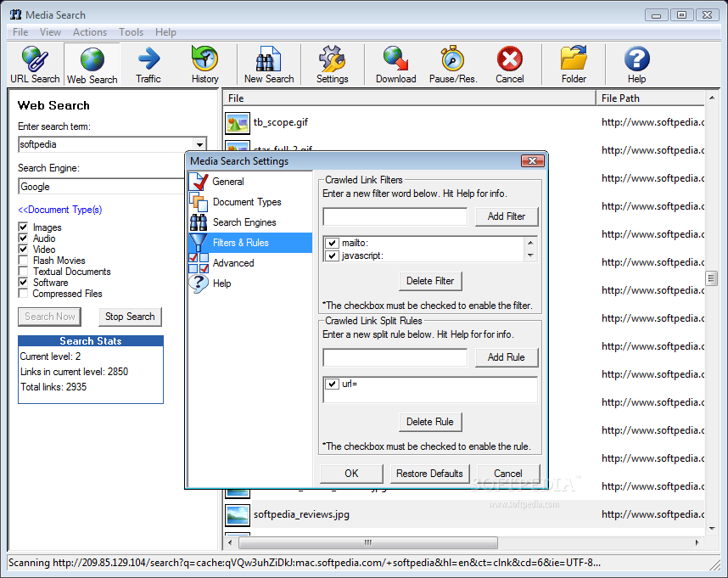Select the Document Types settings icon

tap(199, 202)
